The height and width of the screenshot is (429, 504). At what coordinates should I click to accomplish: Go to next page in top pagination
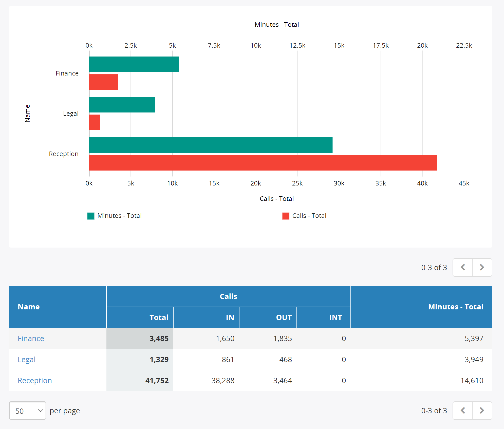click(x=482, y=267)
